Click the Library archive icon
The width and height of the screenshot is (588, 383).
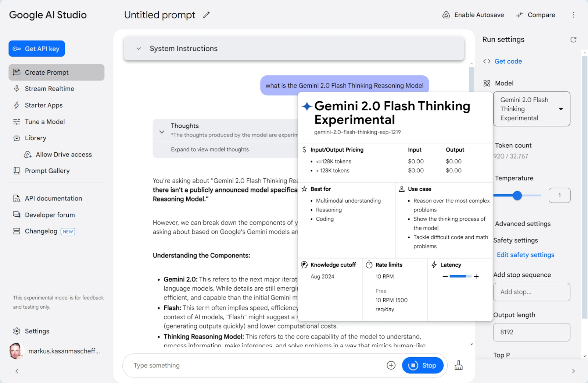[17, 138]
